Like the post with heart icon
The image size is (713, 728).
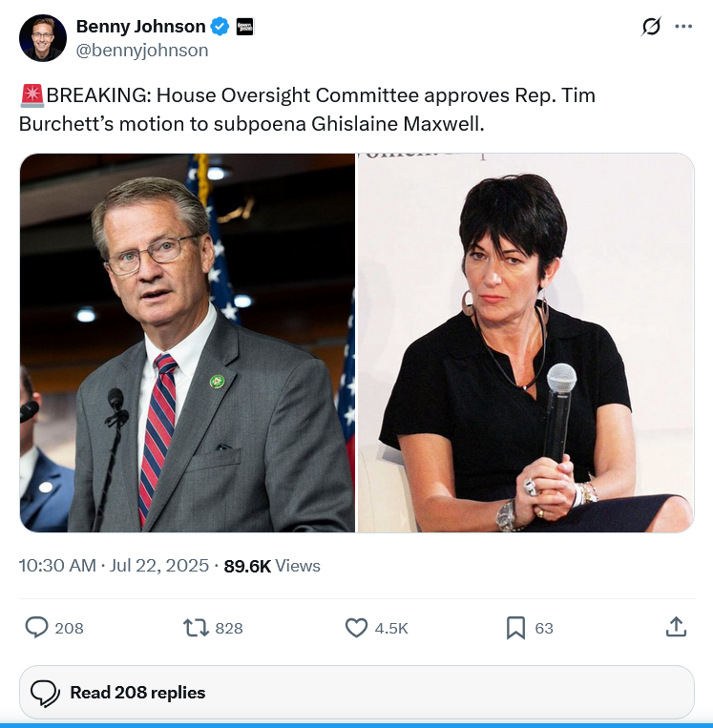[356, 628]
